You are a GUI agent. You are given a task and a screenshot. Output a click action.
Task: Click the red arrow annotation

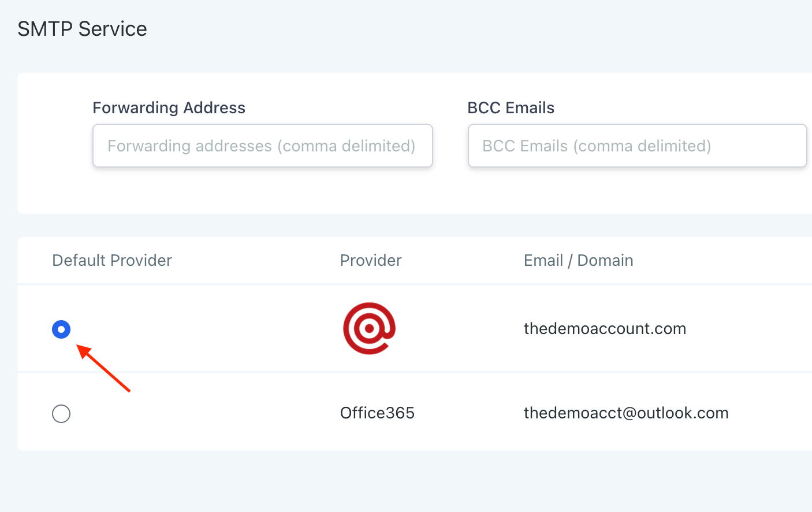(x=104, y=368)
